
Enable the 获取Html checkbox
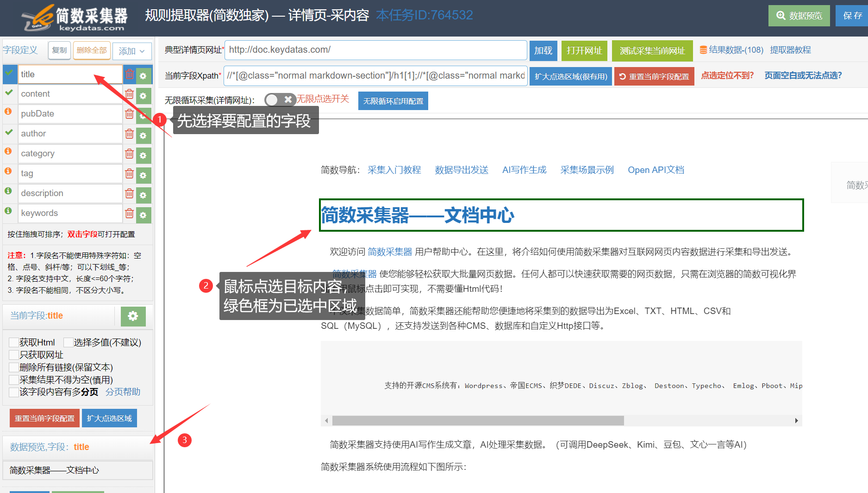[14, 343]
